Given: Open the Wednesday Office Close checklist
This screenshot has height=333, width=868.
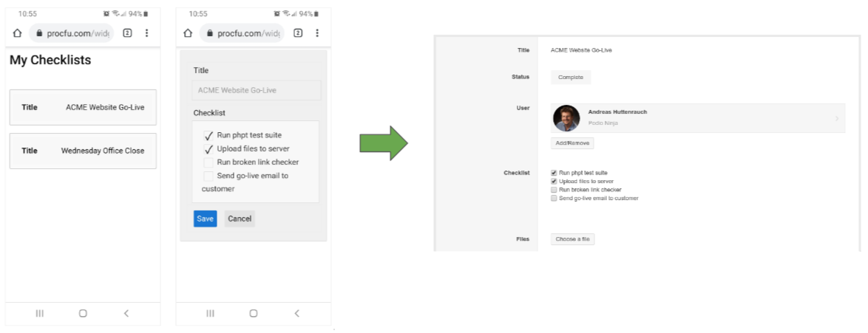Looking at the screenshot, I should pos(83,151).
